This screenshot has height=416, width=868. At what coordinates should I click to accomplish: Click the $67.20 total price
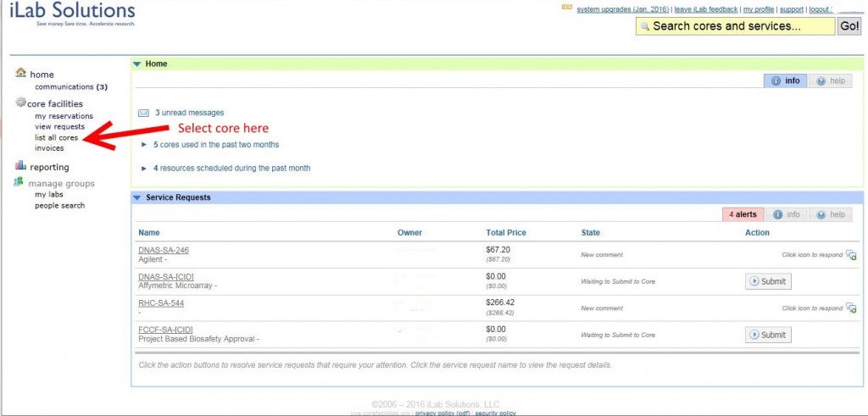click(x=498, y=250)
